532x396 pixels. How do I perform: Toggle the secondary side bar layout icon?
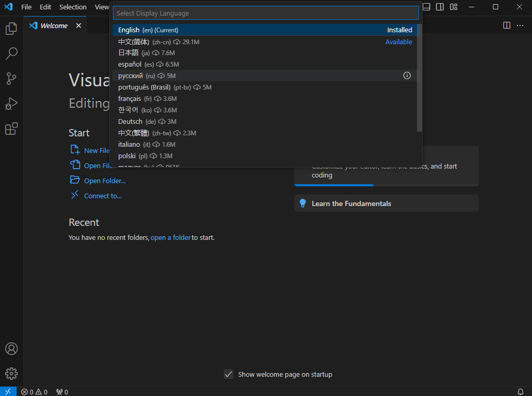point(440,7)
